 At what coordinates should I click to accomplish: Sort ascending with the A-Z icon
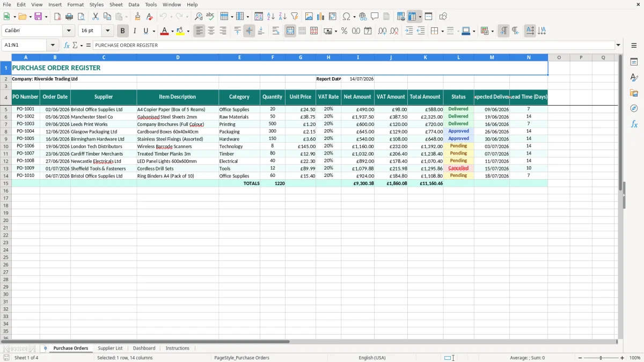[x=271, y=17]
